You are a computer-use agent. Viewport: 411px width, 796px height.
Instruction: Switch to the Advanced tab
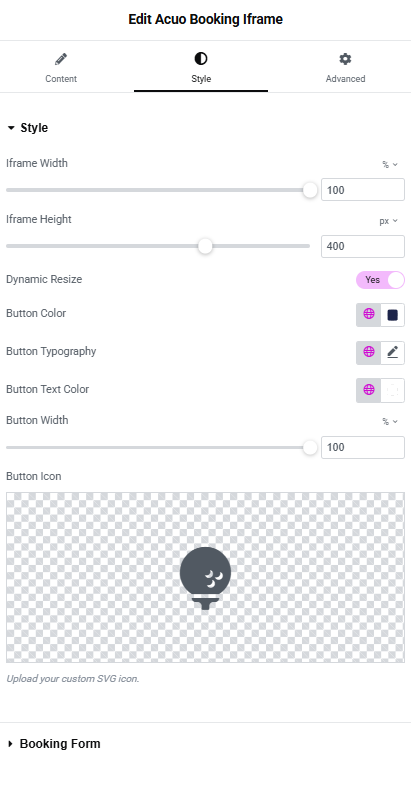pyautogui.click(x=345, y=68)
